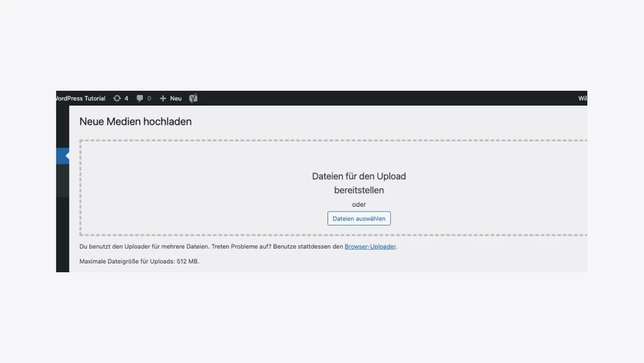Follow the Browser-Uploader link
The width and height of the screenshot is (644, 363).
point(370,247)
